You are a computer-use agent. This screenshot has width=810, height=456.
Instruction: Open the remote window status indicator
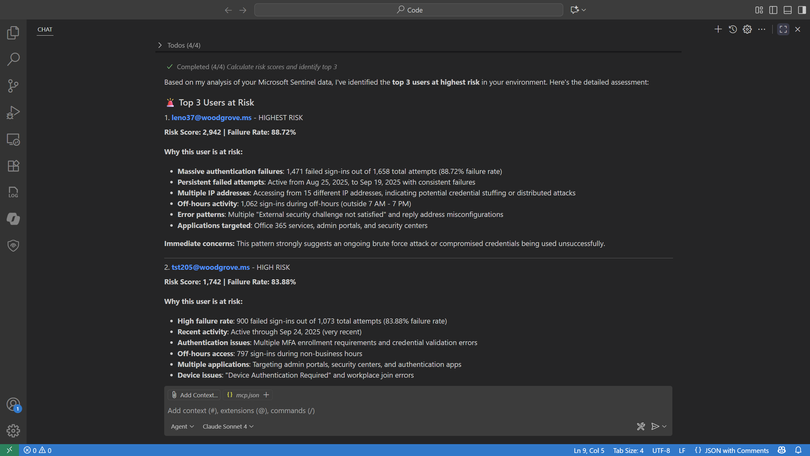9,450
